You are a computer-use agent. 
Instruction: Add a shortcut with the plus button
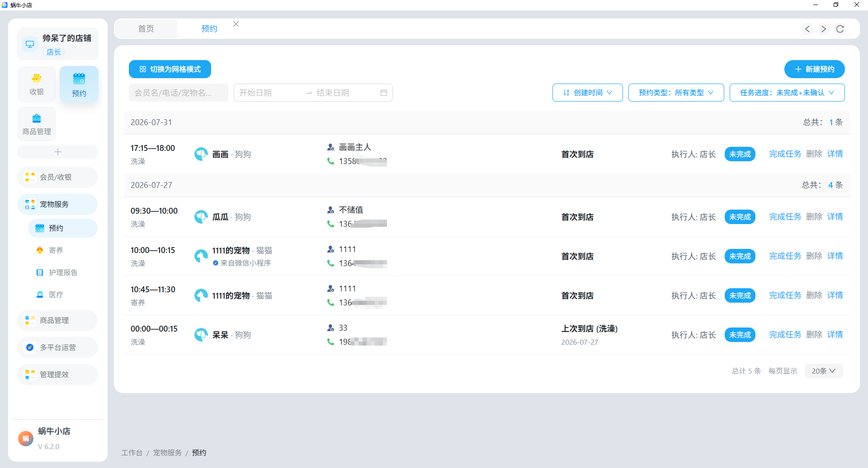point(58,152)
